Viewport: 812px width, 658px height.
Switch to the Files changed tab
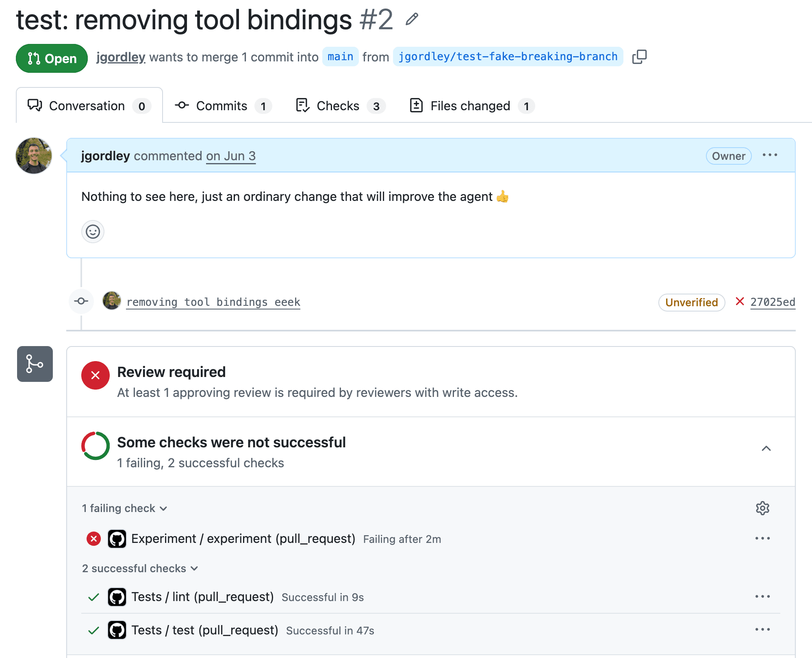click(472, 106)
